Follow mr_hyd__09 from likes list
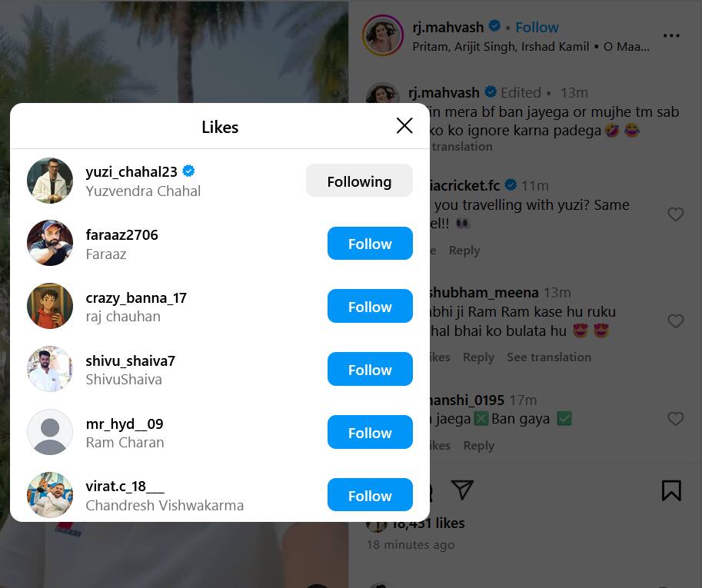Viewport: 702px width, 588px height. tap(370, 433)
